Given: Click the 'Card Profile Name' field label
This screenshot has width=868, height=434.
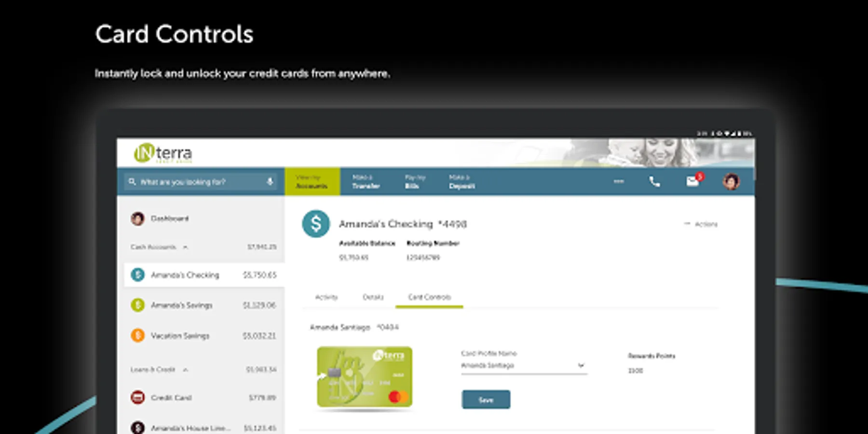Looking at the screenshot, I should tap(488, 353).
